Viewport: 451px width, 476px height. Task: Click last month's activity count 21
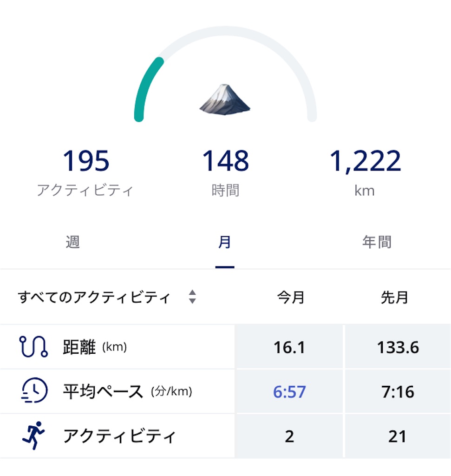[x=397, y=436]
